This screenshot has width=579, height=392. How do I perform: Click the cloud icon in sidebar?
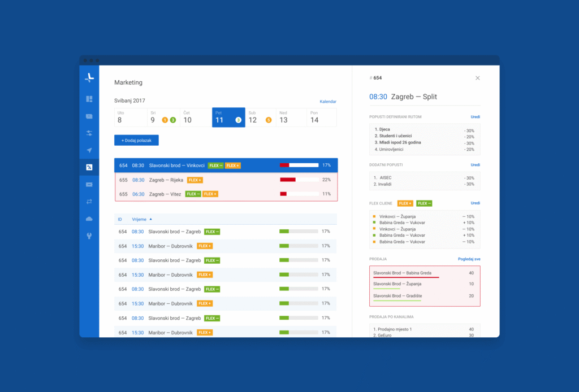(x=89, y=219)
